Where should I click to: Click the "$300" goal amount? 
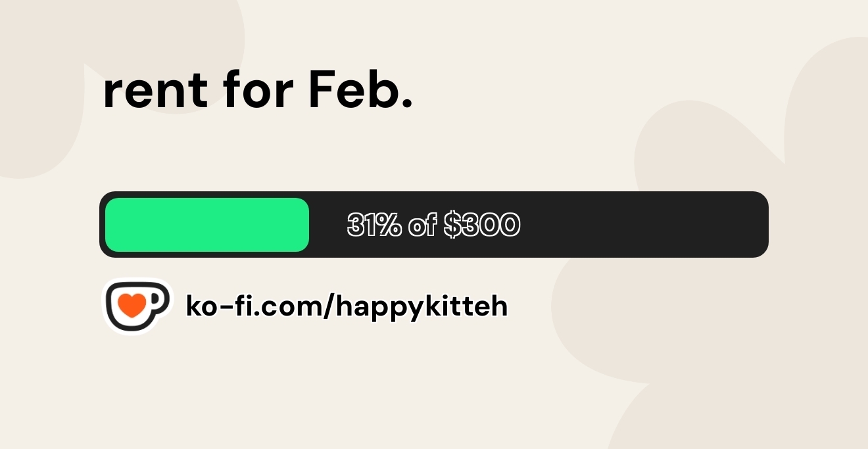(482, 225)
